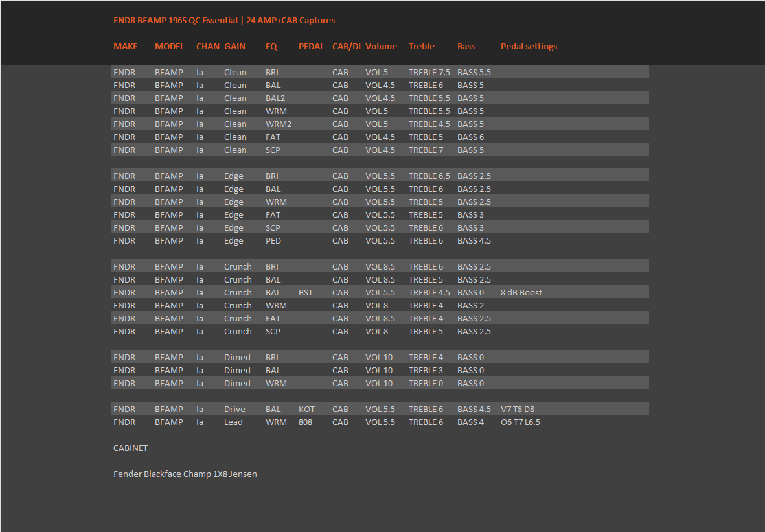Click the Lead gain cell
The width and height of the screenshot is (765, 532).
(x=233, y=422)
